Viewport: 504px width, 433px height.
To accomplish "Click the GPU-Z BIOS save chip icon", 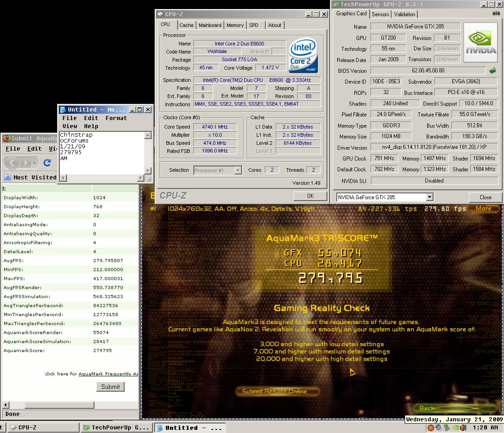I will 493,71.
